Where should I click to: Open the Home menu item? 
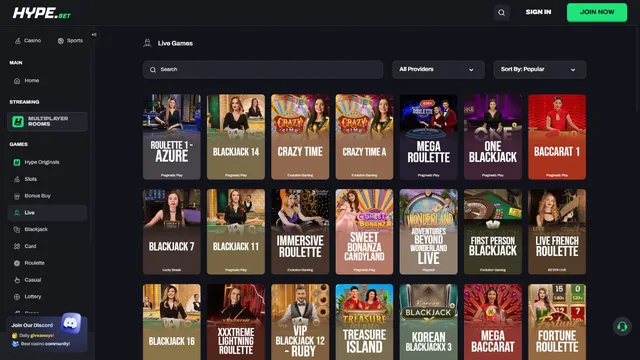pos(47,81)
